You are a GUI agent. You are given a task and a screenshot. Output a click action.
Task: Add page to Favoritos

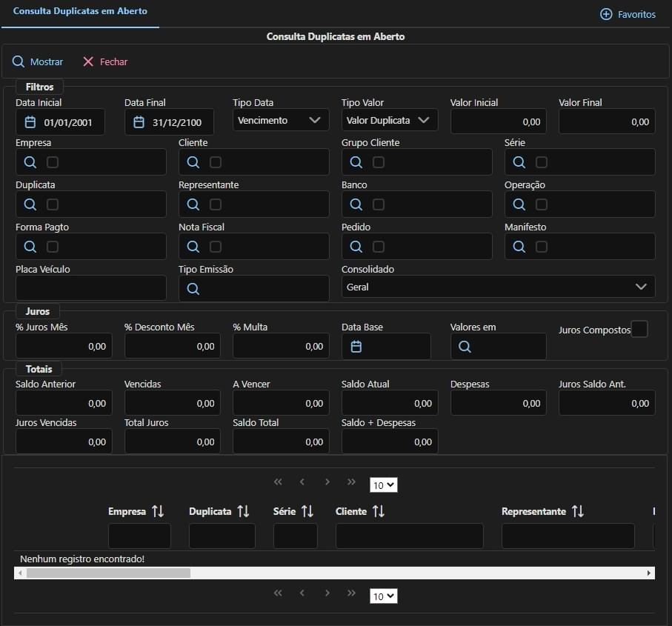[x=628, y=14]
